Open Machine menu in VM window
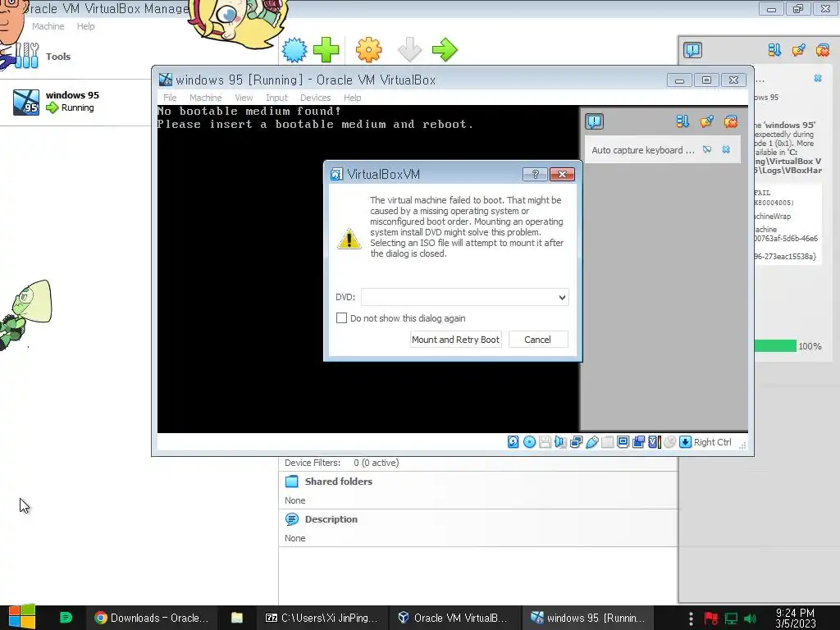Viewport: 840px width, 630px height. [x=205, y=98]
